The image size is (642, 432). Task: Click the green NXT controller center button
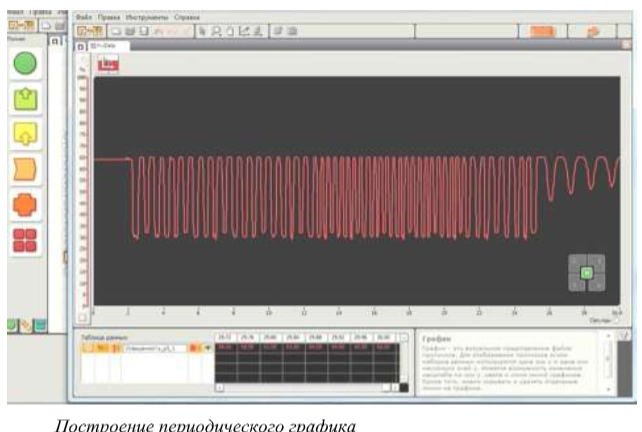[x=587, y=272]
